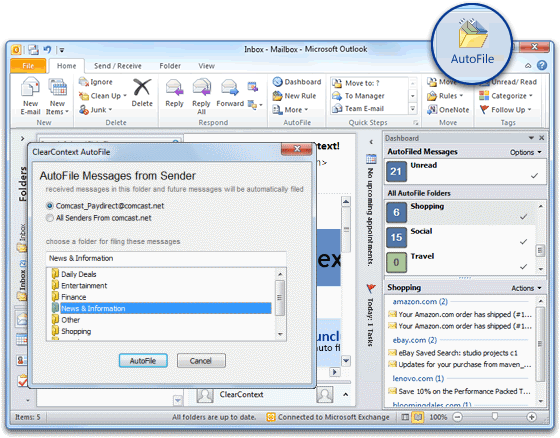
Task: Open Shopping Actions dropdown
Action: 526,288
